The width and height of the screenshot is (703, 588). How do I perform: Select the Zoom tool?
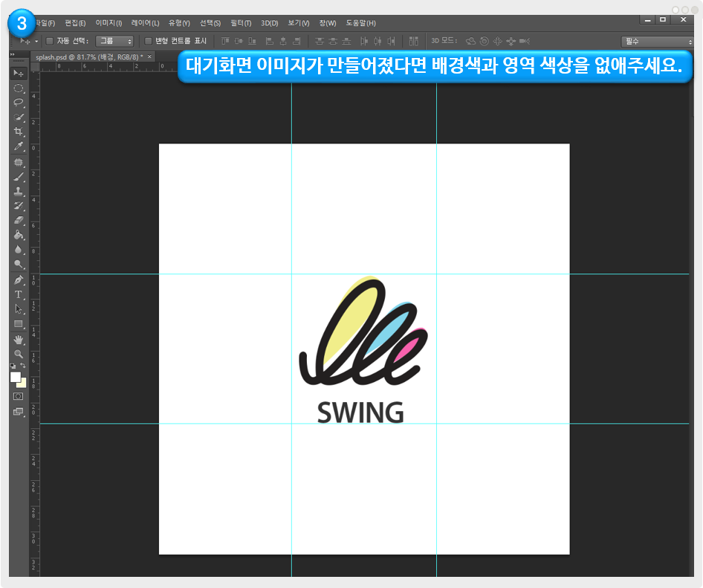click(19, 354)
